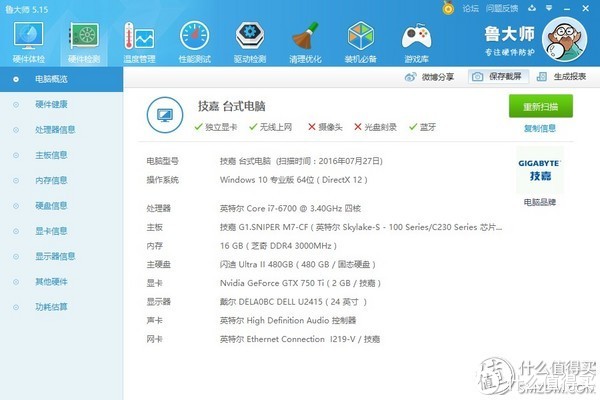The image size is (600, 400).
Task: Click the 独立显卡 checkmark status
Action: point(216,127)
